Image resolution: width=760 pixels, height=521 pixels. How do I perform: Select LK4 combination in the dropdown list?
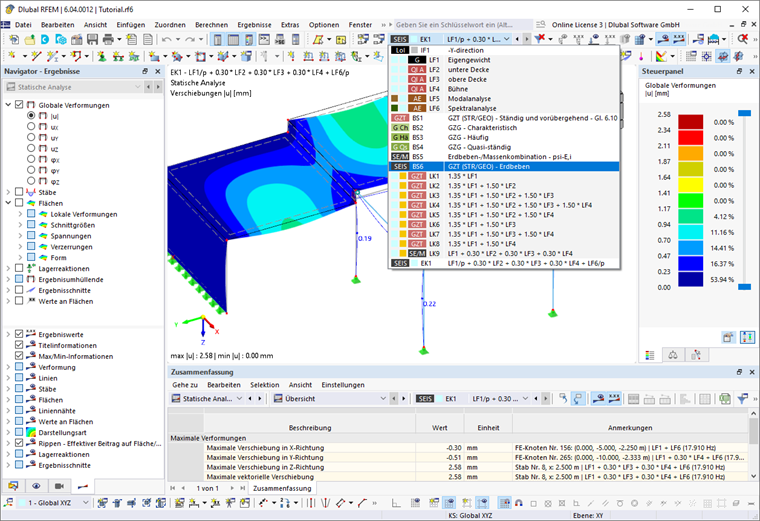(x=504, y=205)
